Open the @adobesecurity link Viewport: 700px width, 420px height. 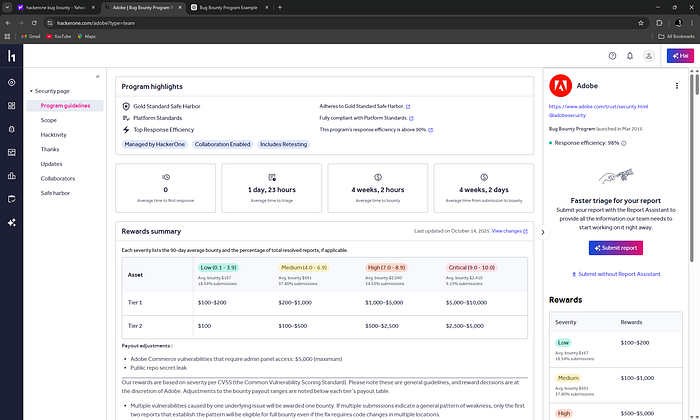pyautogui.click(x=567, y=115)
